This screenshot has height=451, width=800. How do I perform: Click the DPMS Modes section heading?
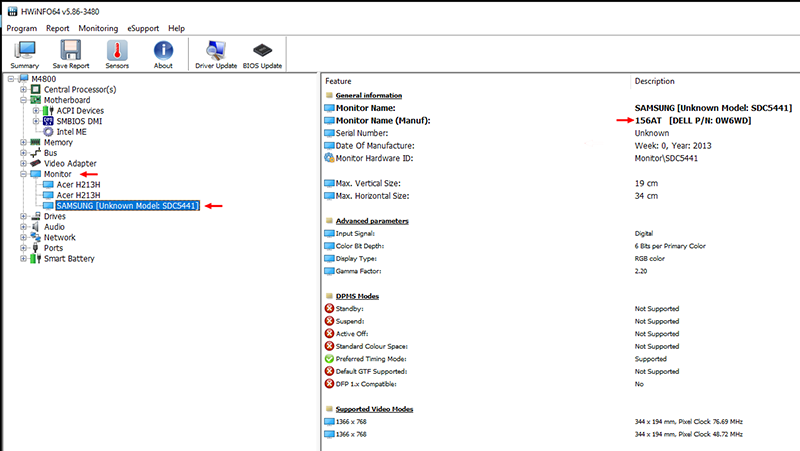point(357,296)
